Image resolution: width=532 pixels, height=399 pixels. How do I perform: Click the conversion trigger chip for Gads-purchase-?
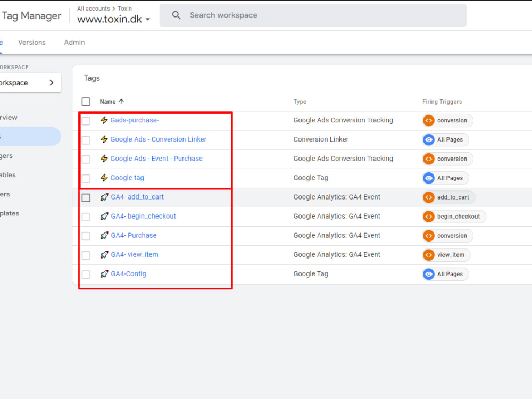[x=447, y=120]
